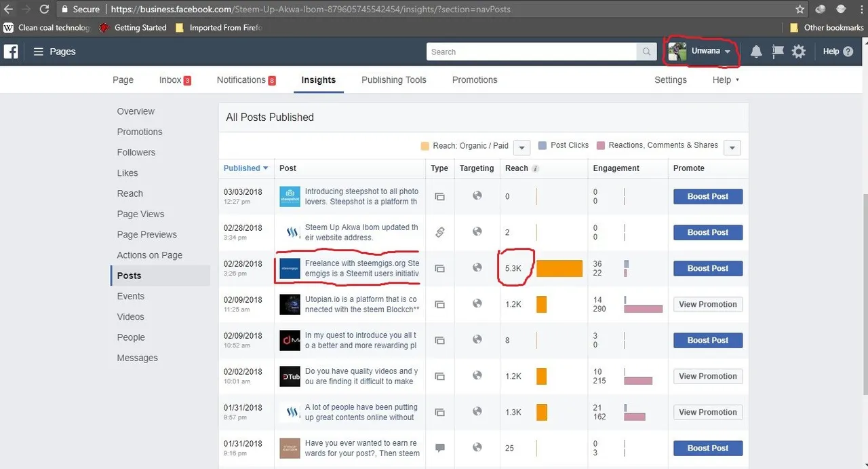
Task: Click the Search input field
Action: tap(532, 52)
